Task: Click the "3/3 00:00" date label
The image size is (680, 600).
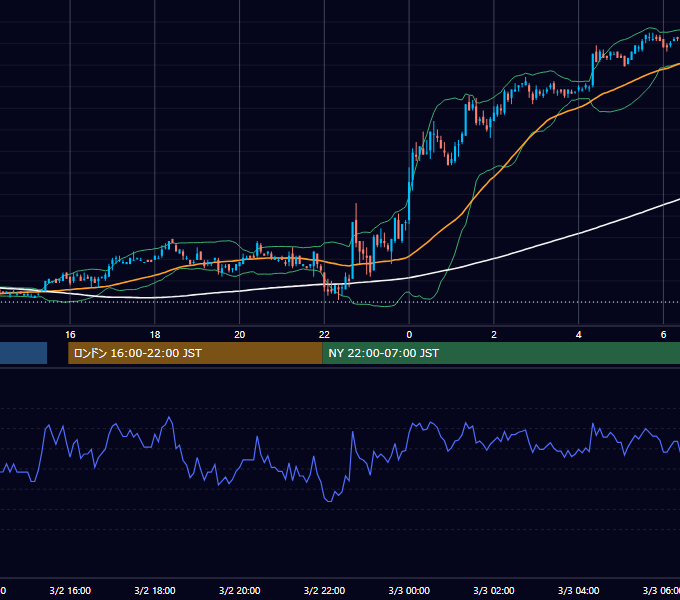Action: (409, 590)
